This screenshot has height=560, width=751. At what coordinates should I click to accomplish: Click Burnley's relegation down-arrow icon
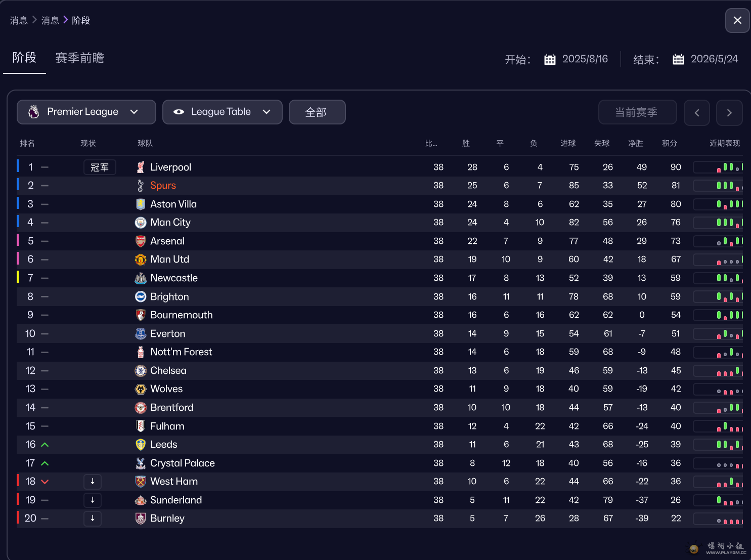(93, 519)
